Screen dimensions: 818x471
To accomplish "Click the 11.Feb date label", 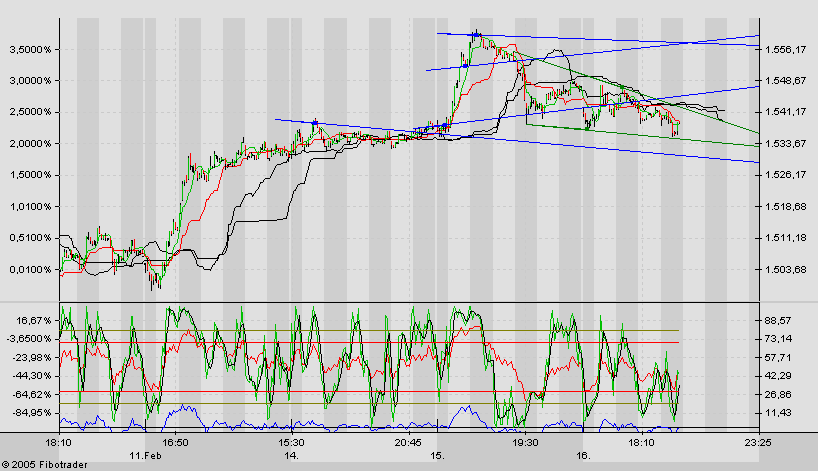I will click(x=146, y=456).
